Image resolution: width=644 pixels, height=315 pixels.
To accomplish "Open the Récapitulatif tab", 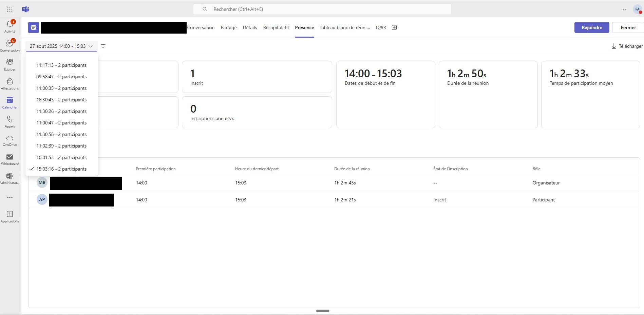I will [276, 27].
